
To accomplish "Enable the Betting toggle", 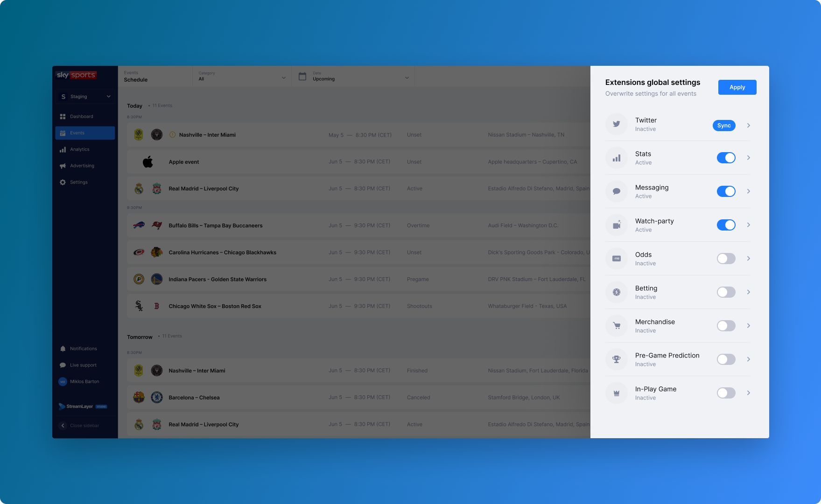I will coord(726,292).
